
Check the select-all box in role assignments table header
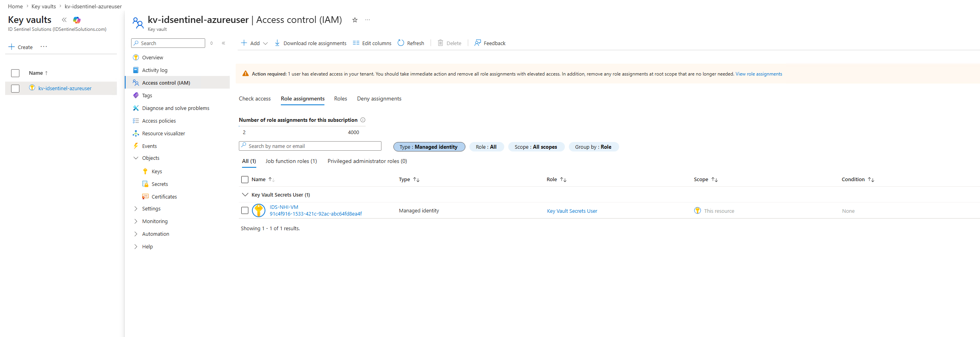click(x=245, y=180)
